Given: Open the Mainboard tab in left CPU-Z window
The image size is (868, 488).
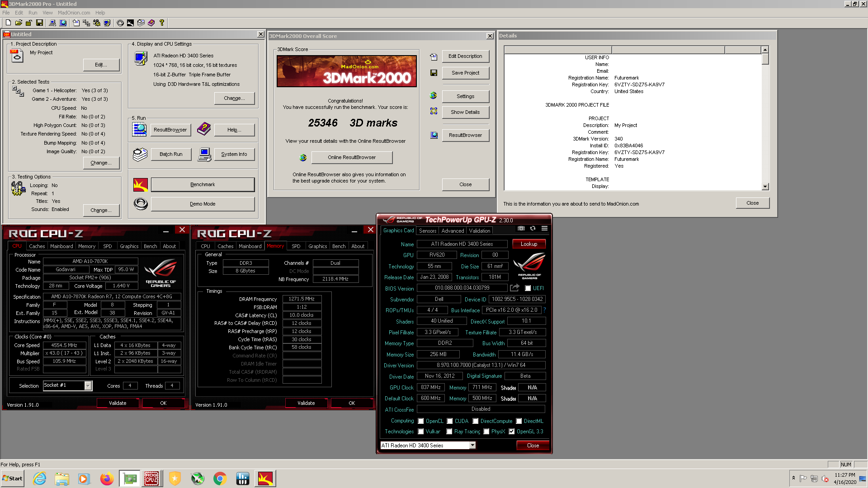Looking at the screenshot, I should (x=61, y=246).
